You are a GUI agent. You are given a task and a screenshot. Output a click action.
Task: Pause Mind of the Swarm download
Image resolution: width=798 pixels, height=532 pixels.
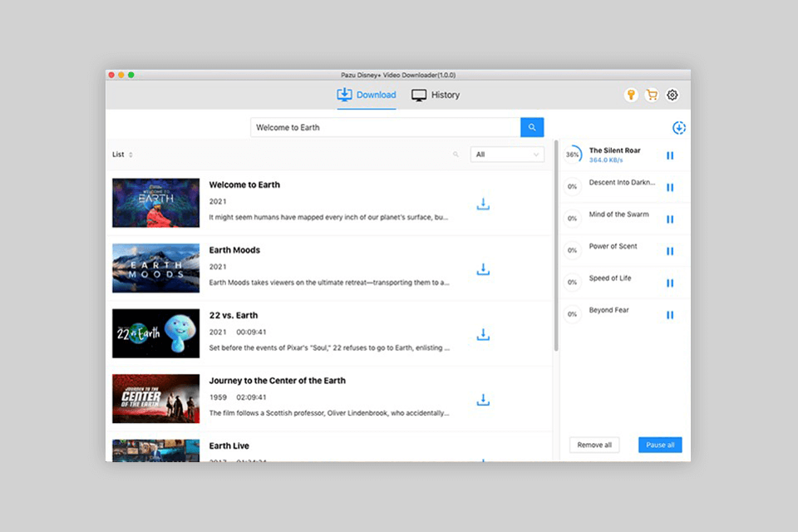(670, 219)
